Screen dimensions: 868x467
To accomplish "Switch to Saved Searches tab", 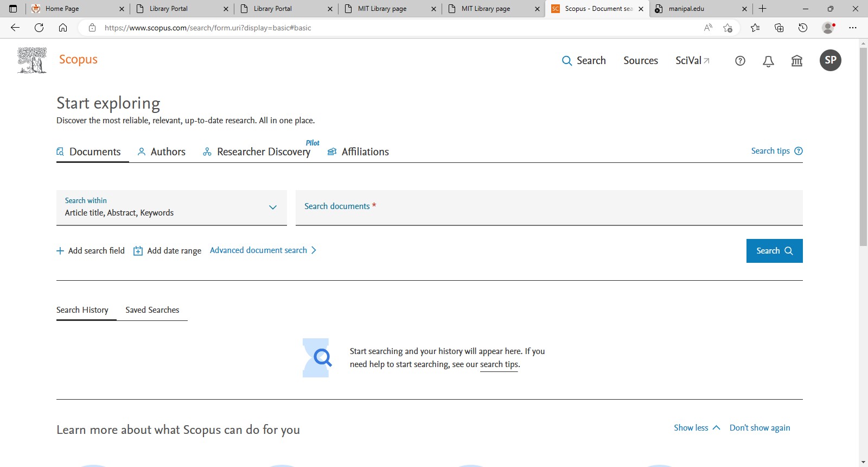I will 152,310.
